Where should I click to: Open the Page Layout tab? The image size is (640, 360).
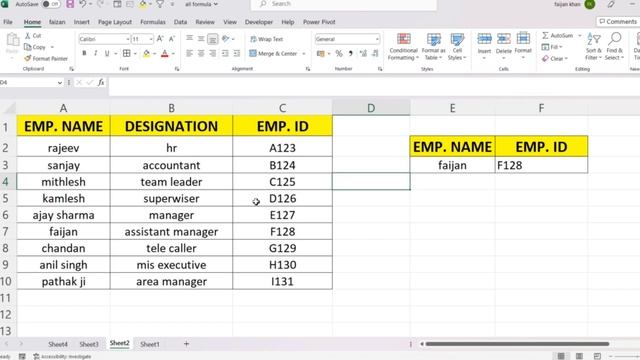pos(115,22)
